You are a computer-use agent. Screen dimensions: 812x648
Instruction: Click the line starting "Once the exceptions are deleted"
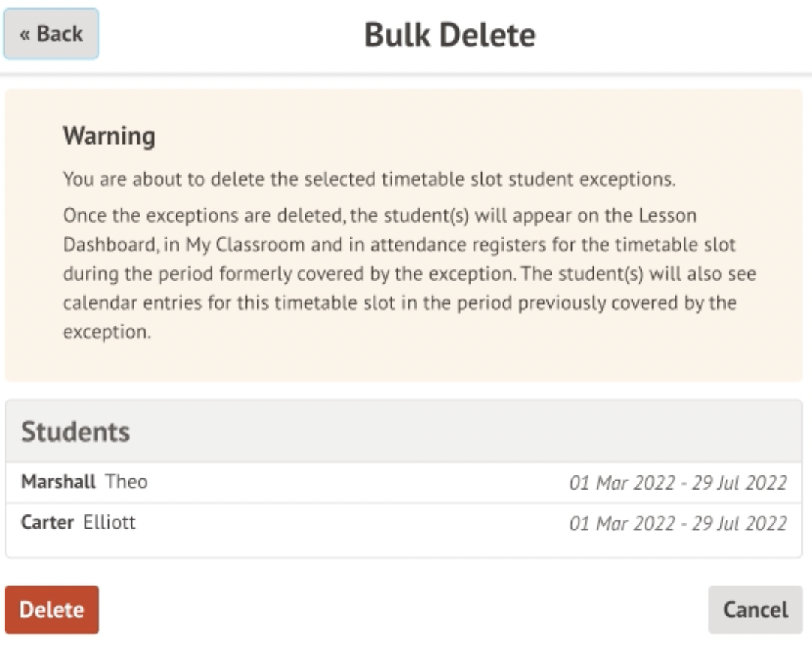379,217
